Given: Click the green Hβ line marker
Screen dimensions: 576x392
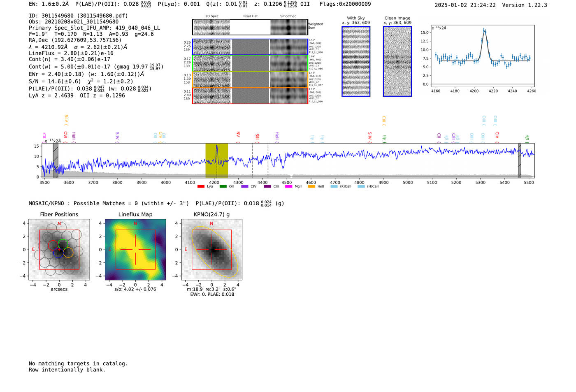Looking at the screenshot, I should point(527,139).
